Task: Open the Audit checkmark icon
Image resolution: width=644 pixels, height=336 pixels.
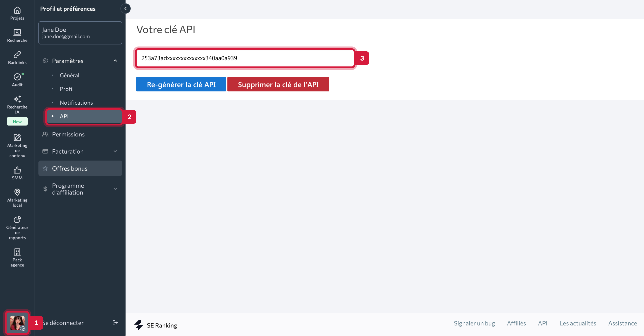Action: [17, 77]
